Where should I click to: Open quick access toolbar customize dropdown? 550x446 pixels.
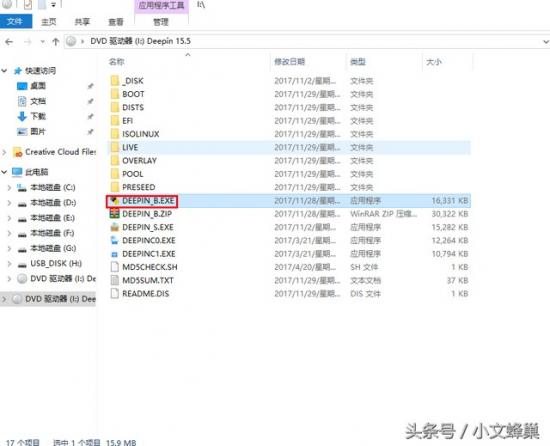tap(54, 5)
